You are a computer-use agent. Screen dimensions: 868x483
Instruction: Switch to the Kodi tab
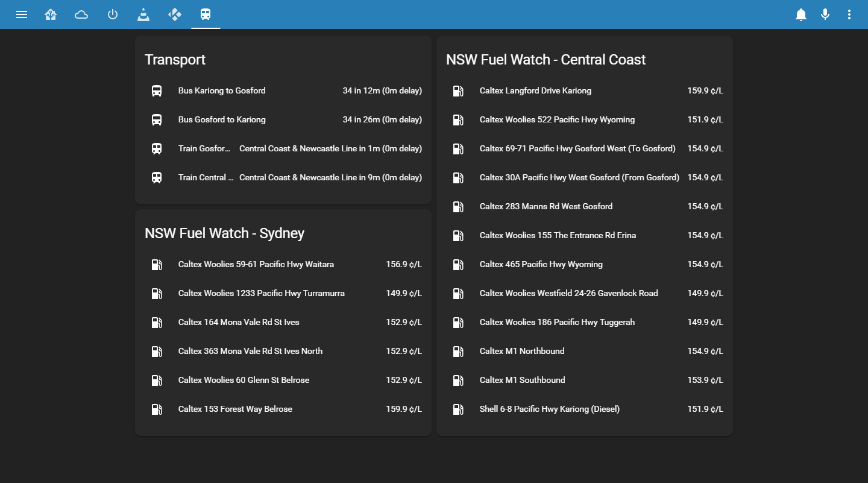click(175, 14)
